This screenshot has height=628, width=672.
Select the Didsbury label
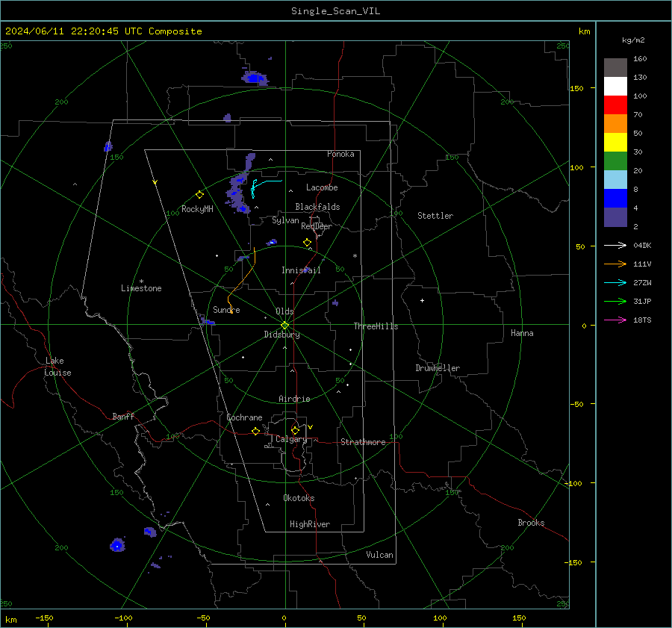coord(281,335)
